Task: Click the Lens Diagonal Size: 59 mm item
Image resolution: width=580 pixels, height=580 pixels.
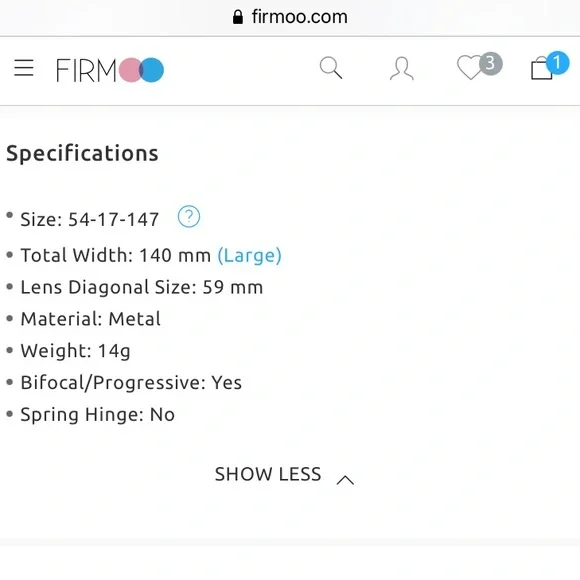Action: (142, 287)
